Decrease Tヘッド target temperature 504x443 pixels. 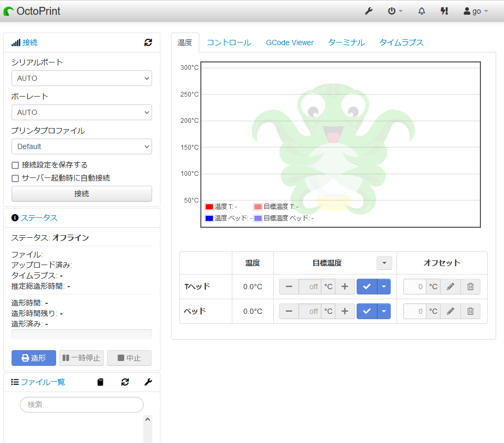pyautogui.click(x=289, y=287)
